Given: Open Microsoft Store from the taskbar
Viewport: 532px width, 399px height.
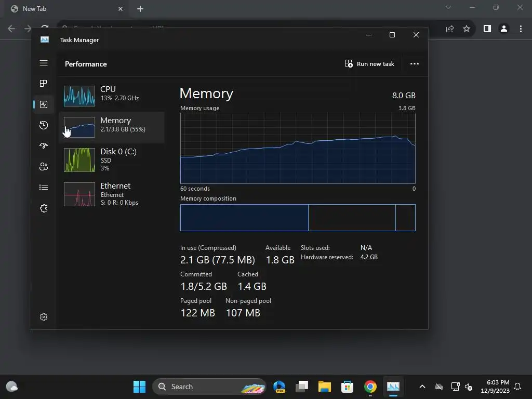Looking at the screenshot, I should click(347, 387).
